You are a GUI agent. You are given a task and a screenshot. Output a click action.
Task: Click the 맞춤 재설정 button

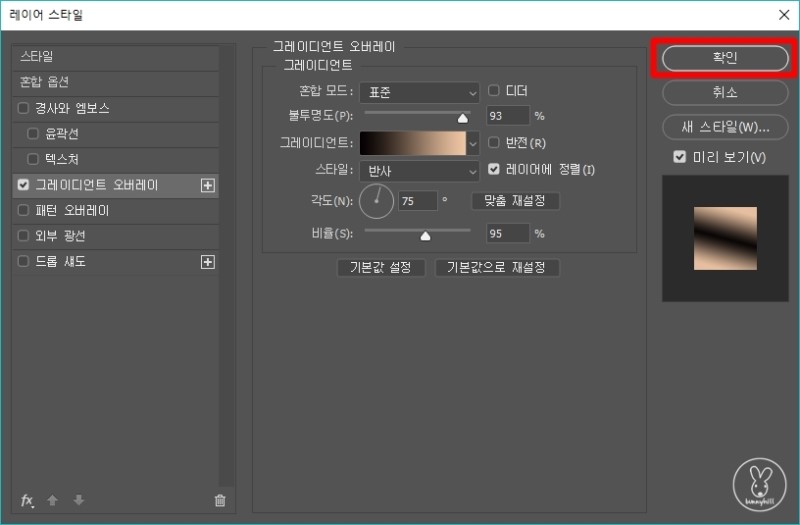coord(514,201)
